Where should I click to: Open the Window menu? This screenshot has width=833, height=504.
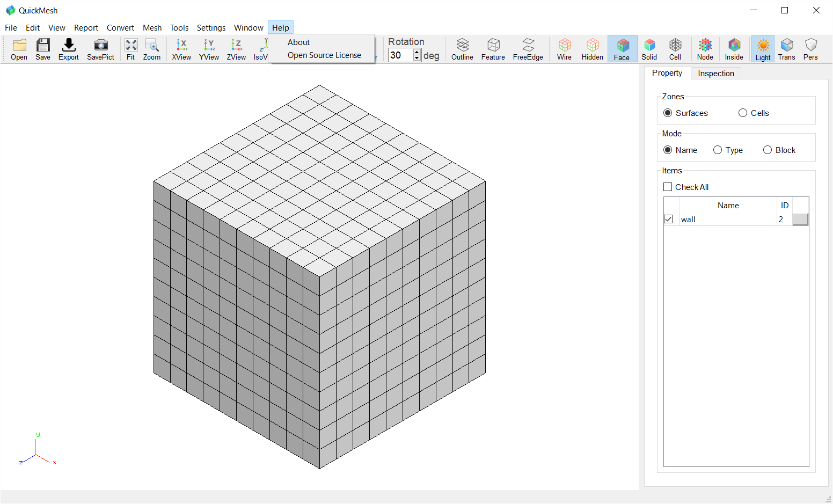[x=249, y=28]
